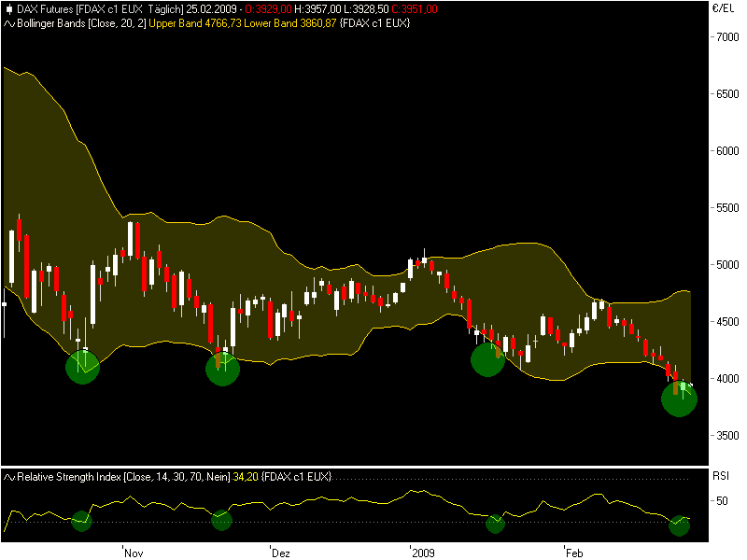Screen dimensions: 747x560
Task: Click the small green dot in the RSI panel
Action: [83, 520]
